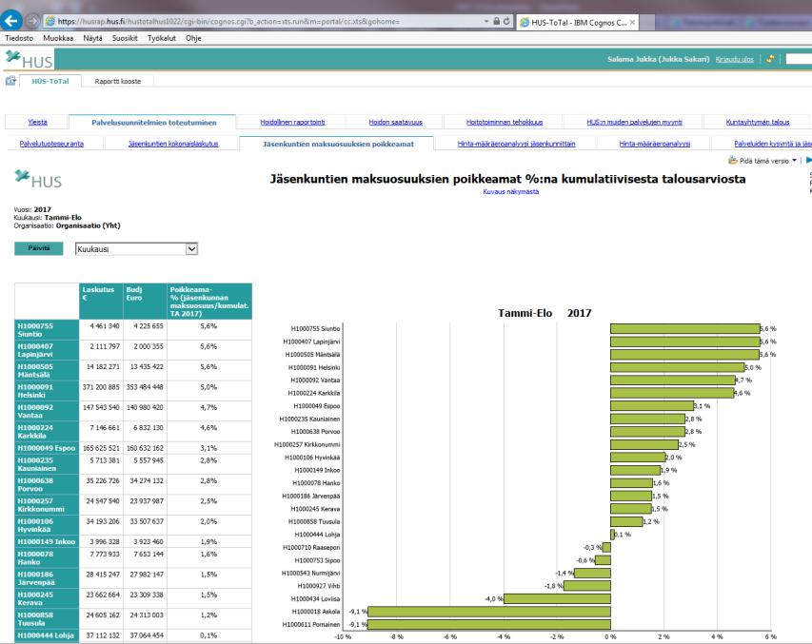Click the Pidä tämä versio icon
The image size is (812, 644).
coord(733,161)
